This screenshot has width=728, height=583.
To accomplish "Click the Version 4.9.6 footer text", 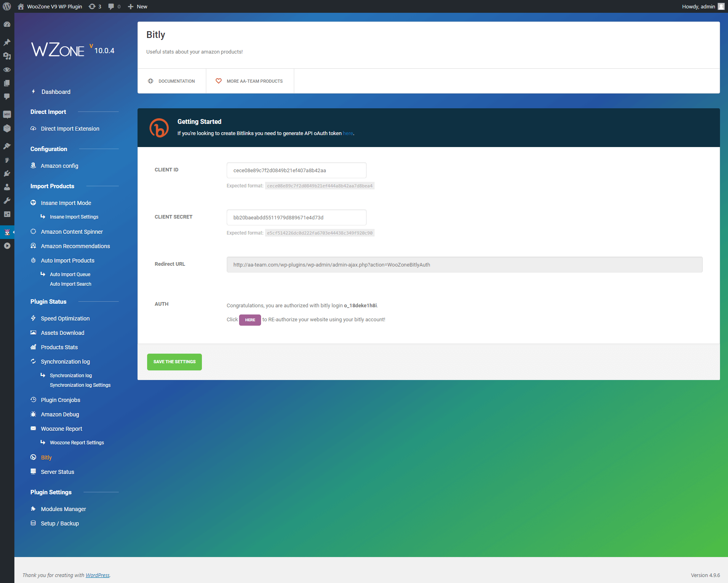I will (705, 575).
